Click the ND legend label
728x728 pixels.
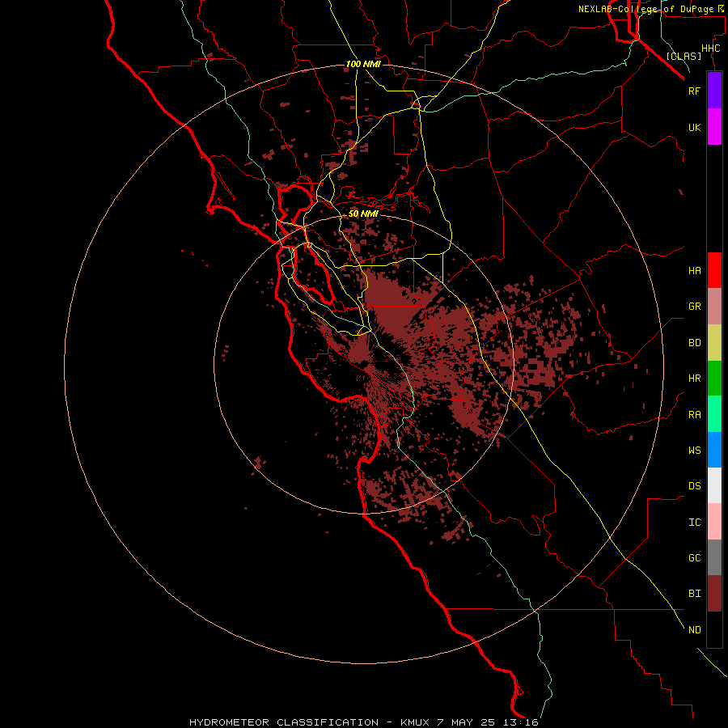(695, 630)
